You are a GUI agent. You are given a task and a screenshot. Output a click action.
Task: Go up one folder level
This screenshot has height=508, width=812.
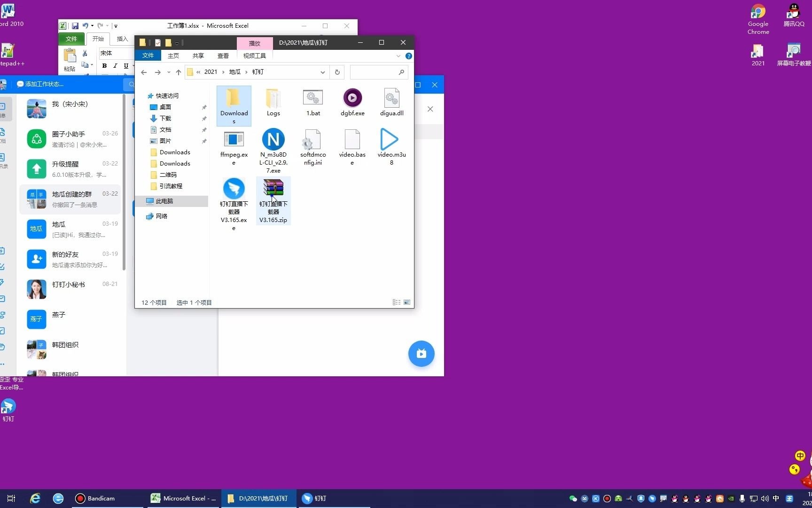click(x=179, y=72)
